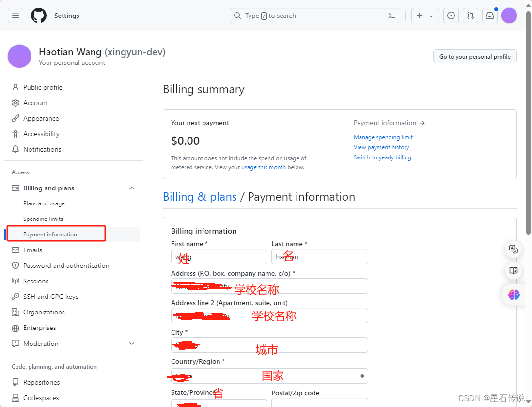Click the translate extension icon
This screenshot has width=532, height=407.
point(514,249)
